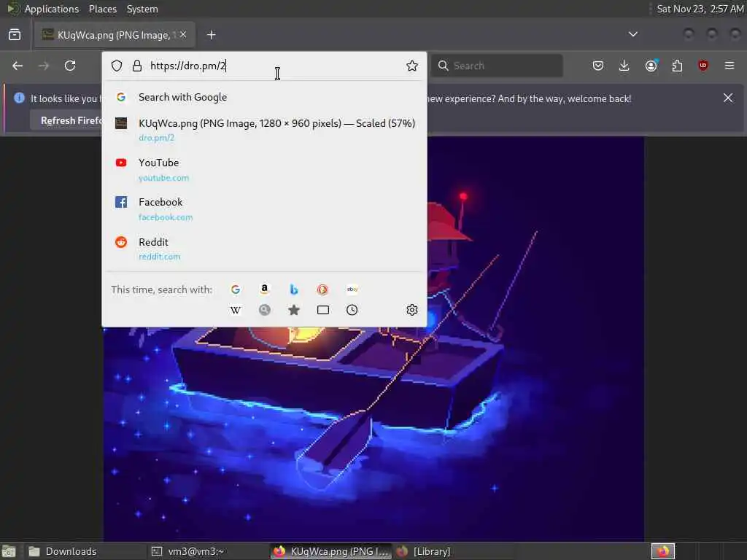
Task: Click Refresh Firefox button
Action: 66,120
